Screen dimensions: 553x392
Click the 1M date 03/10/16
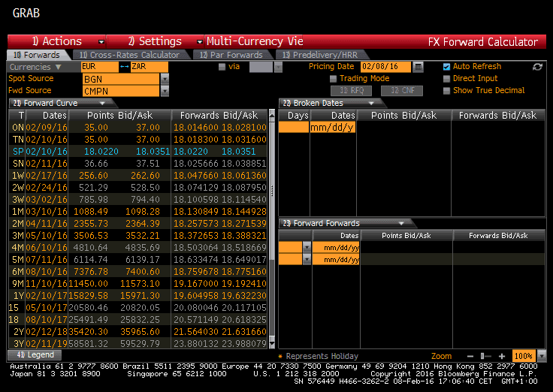click(x=46, y=212)
